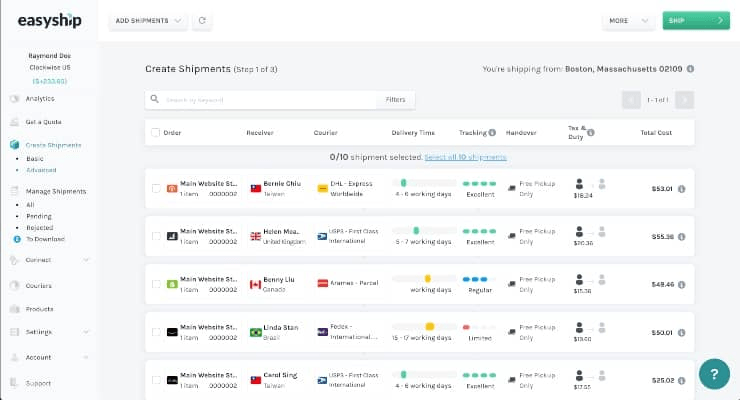Open the Products page
Viewport: 740px width, 400px height.
tap(40, 309)
